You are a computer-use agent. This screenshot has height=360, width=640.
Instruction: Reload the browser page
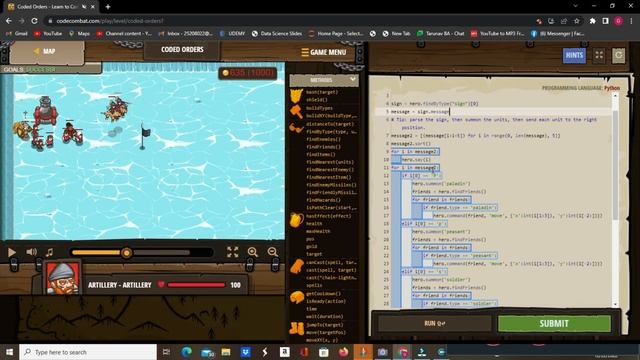point(34,21)
